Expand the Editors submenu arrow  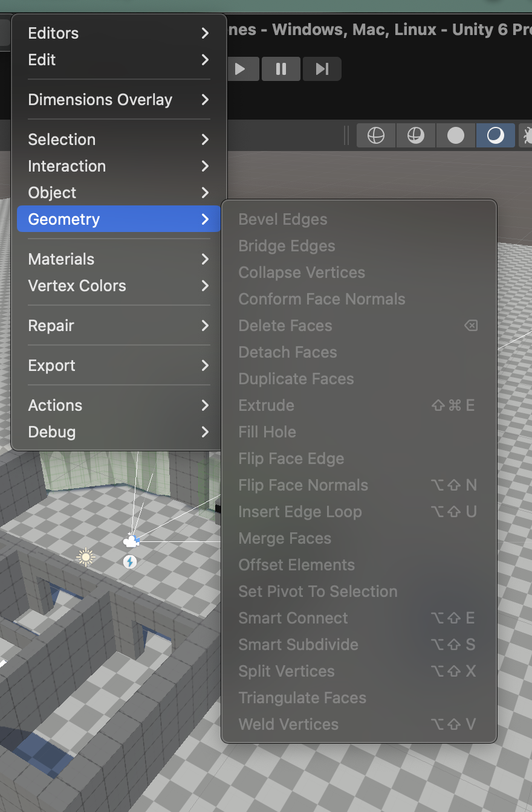205,33
